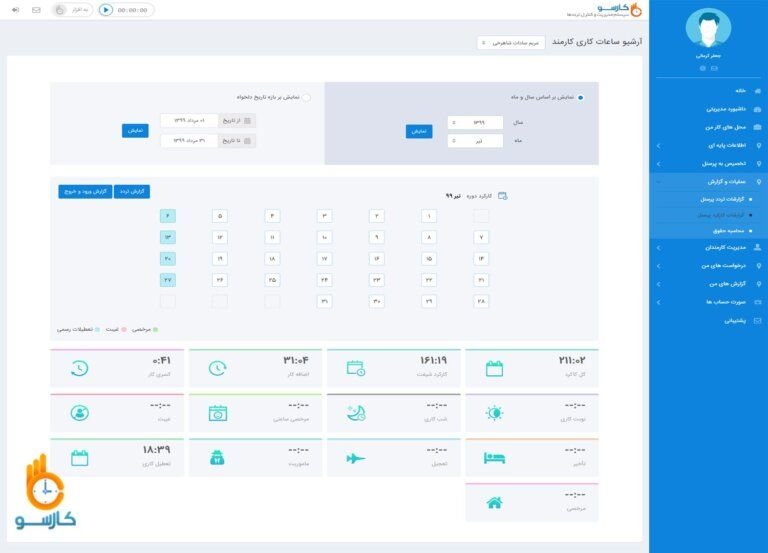Click the logout icon in top toolbar

click(x=15, y=10)
